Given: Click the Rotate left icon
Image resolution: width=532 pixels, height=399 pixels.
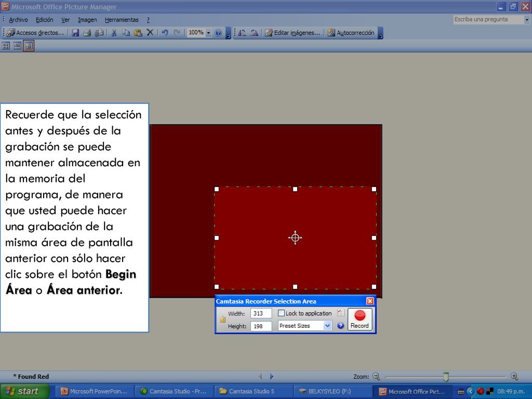Looking at the screenshot, I should click(x=242, y=33).
